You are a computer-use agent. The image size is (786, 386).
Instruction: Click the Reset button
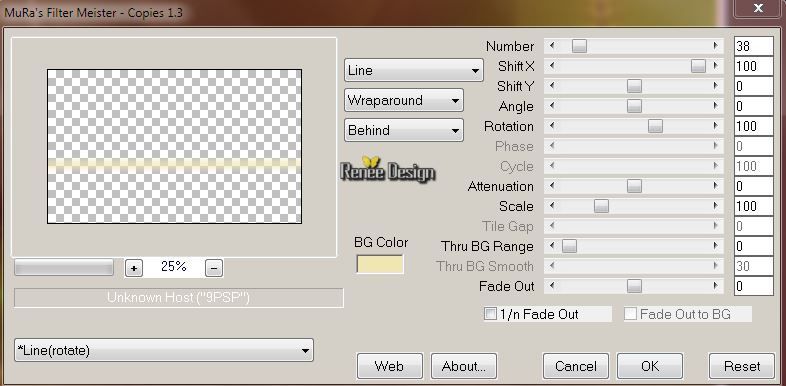(742, 366)
